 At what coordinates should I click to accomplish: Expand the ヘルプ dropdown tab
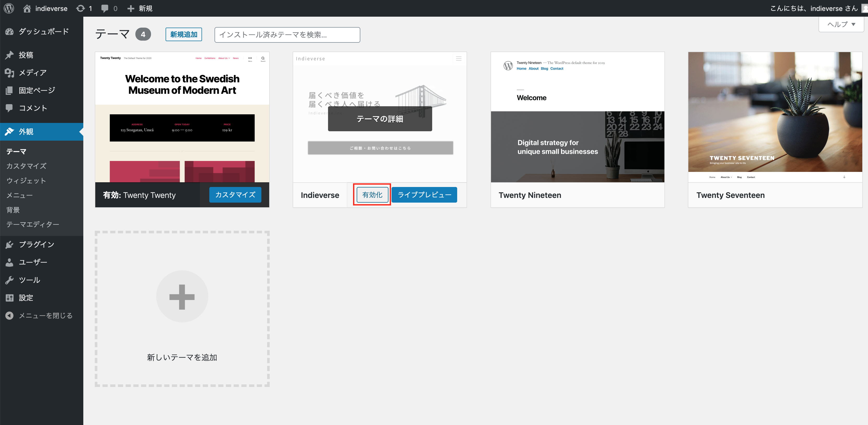[841, 24]
